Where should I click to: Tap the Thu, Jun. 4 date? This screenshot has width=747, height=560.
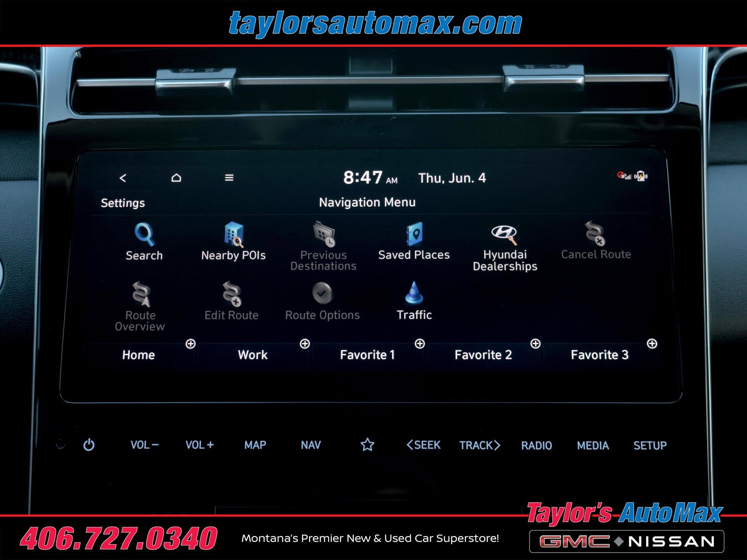tap(452, 178)
